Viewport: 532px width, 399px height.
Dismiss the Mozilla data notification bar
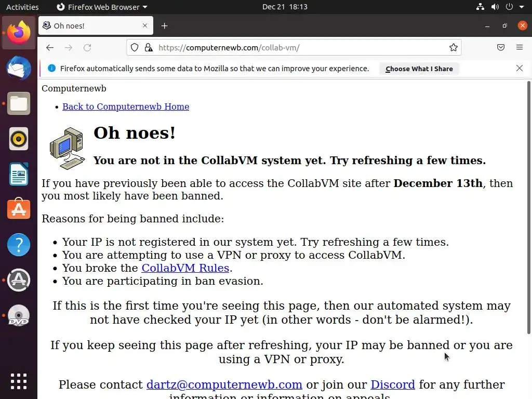[x=520, y=68]
